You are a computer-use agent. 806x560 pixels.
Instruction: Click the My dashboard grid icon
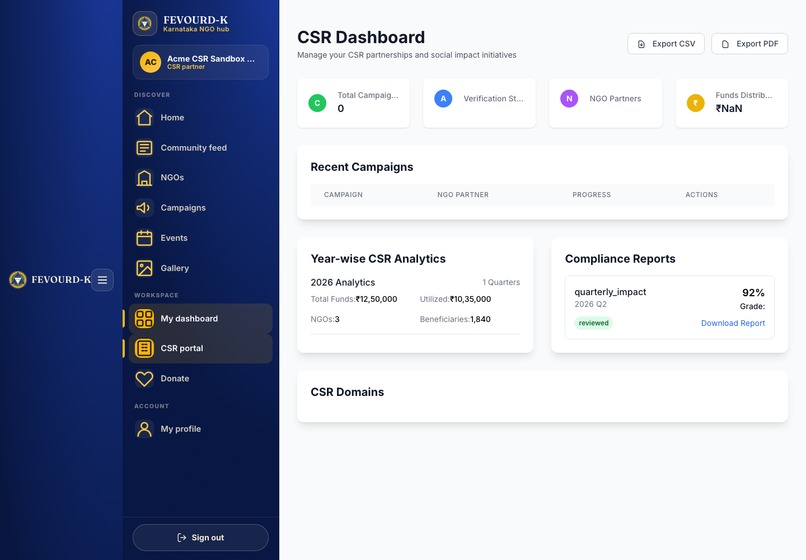pyautogui.click(x=144, y=319)
